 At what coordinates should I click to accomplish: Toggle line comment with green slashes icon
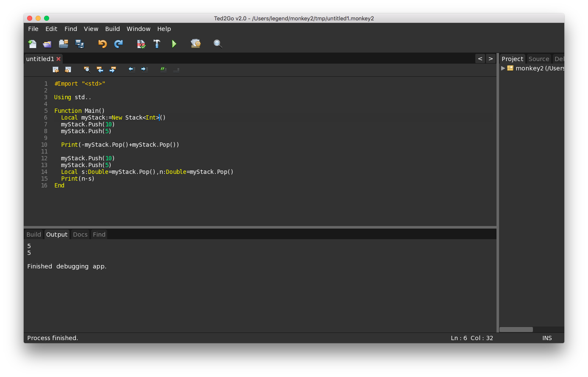(x=164, y=70)
